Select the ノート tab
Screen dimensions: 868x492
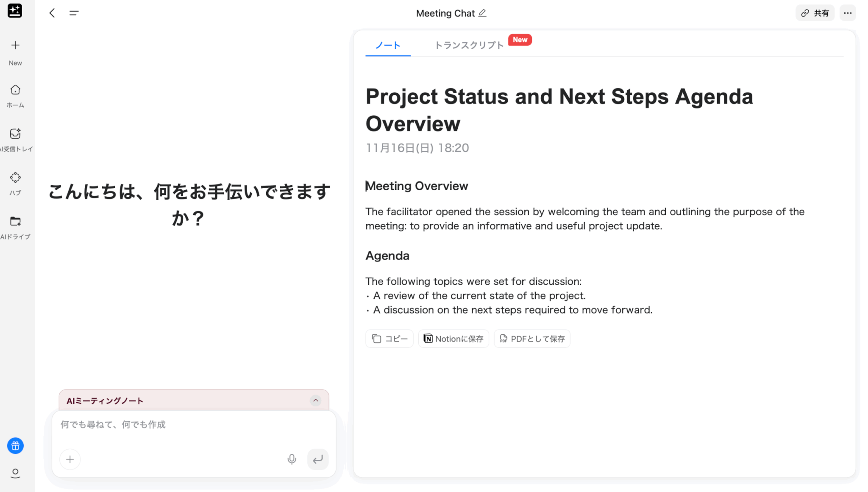pos(388,45)
